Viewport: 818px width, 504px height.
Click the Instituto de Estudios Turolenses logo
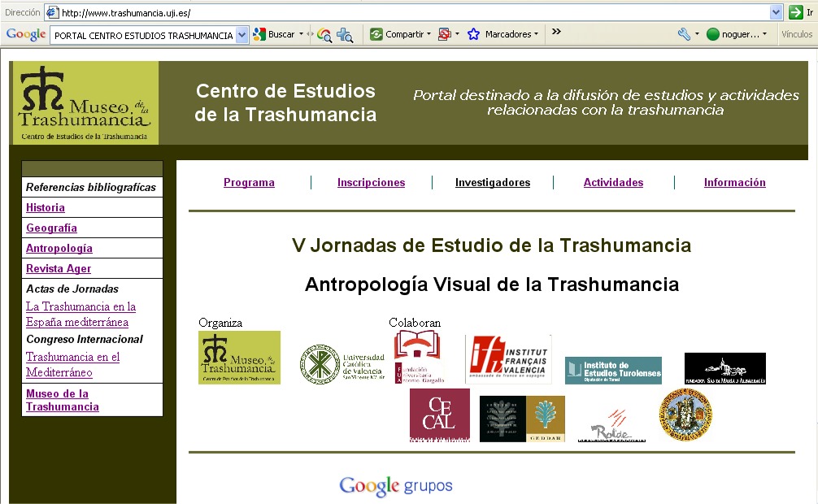(613, 371)
